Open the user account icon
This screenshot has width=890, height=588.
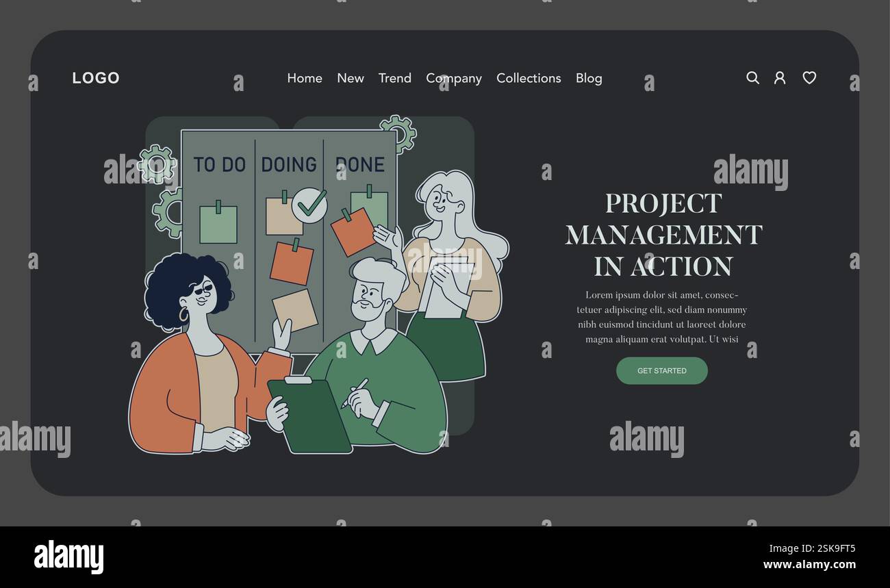780,78
